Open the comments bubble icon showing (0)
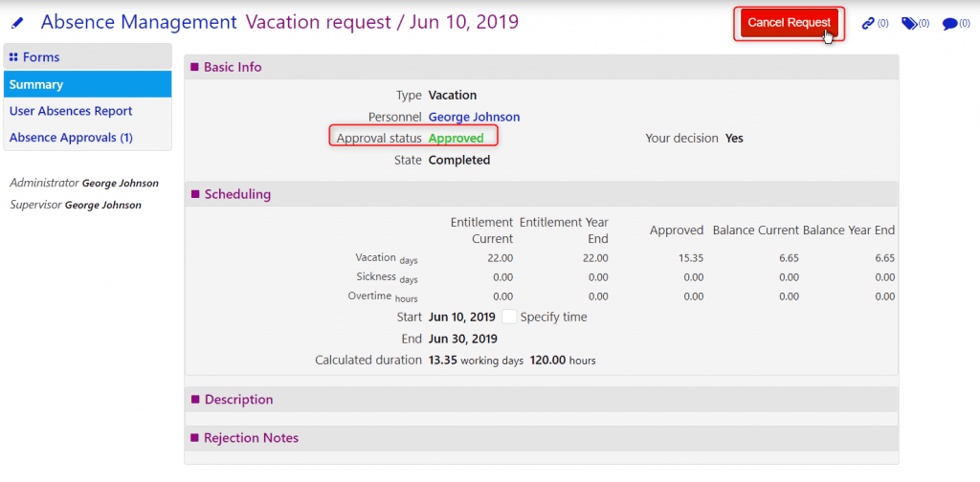Image resolution: width=980 pixels, height=482 pixels. pyautogui.click(x=949, y=24)
